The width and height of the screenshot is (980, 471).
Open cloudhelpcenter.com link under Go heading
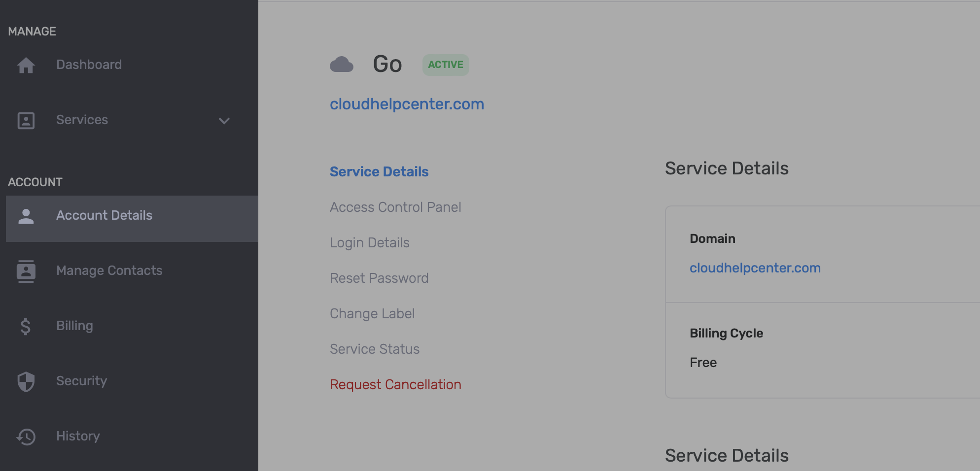[407, 104]
